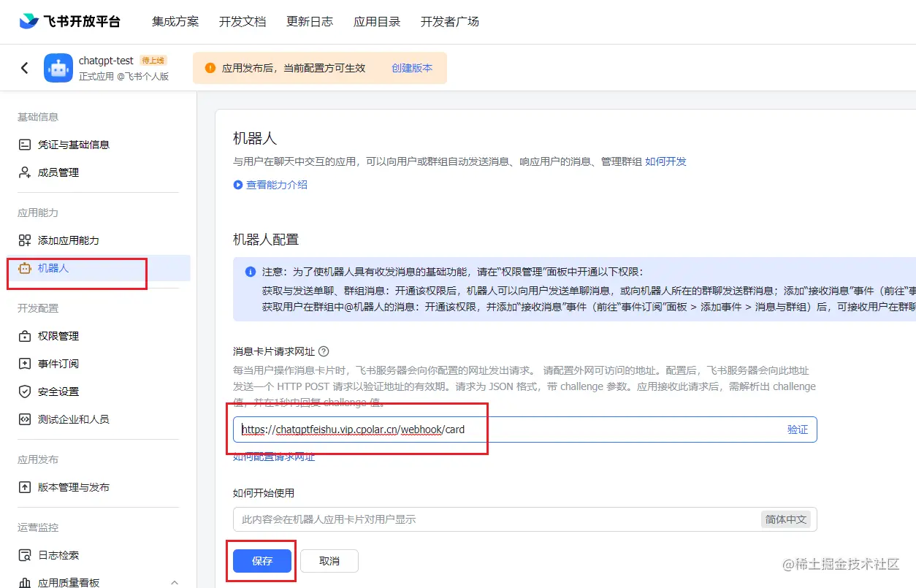The height and width of the screenshot is (588, 916).
Task: Open the 如何配置请求网址 link
Action: pyautogui.click(x=274, y=457)
